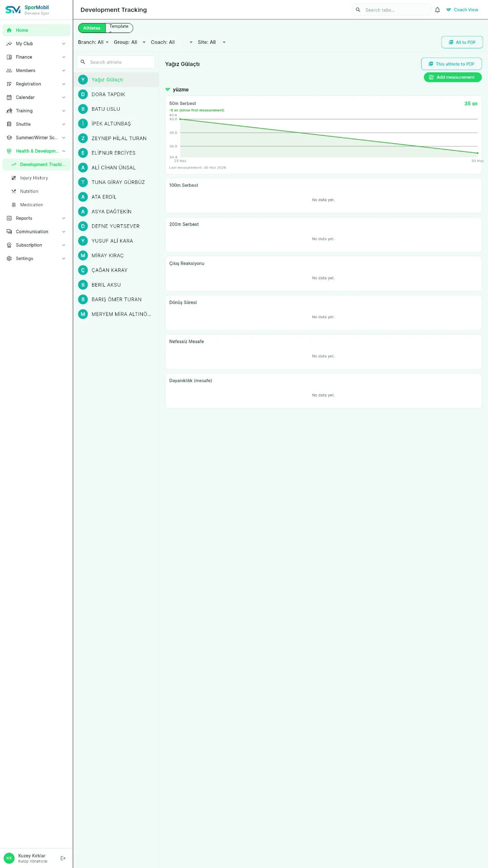Select the Template toggle
This screenshot has height=868, width=488.
pyautogui.click(x=119, y=28)
